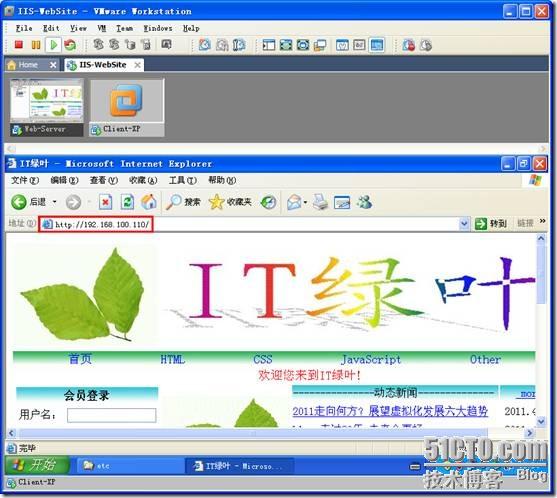The width and height of the screenshot is (557, 498).
Task: Close the Home tab
Action: 53,65
